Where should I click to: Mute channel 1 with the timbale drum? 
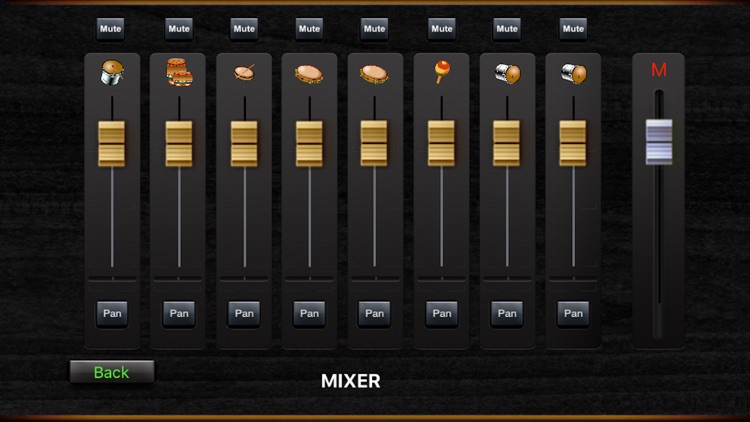coord(110,29)
